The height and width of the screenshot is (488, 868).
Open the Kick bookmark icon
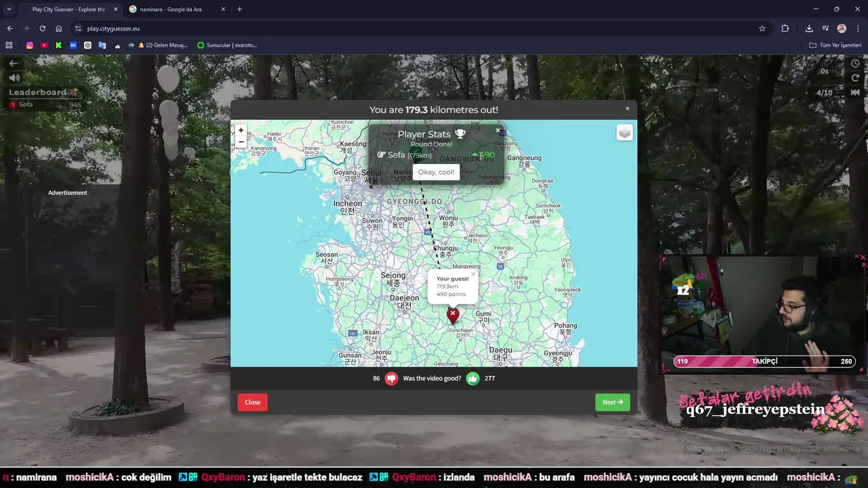coord(58,45)
